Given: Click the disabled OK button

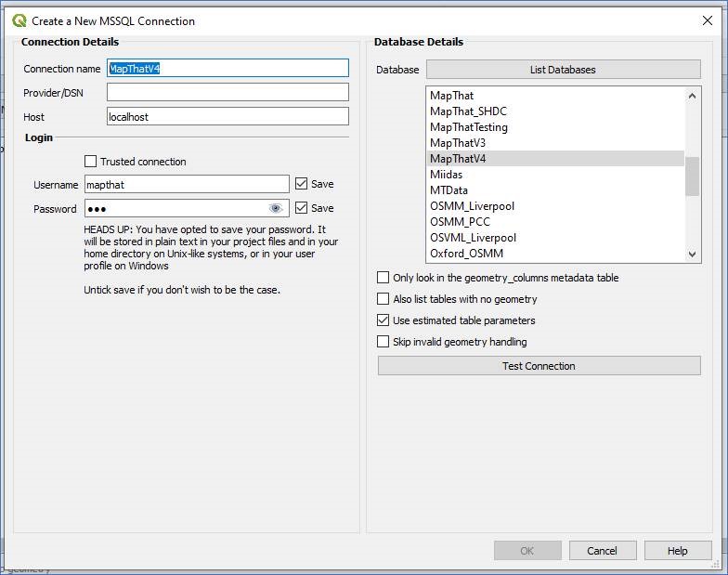Looking at the screenshot, I should coord(527,550).
